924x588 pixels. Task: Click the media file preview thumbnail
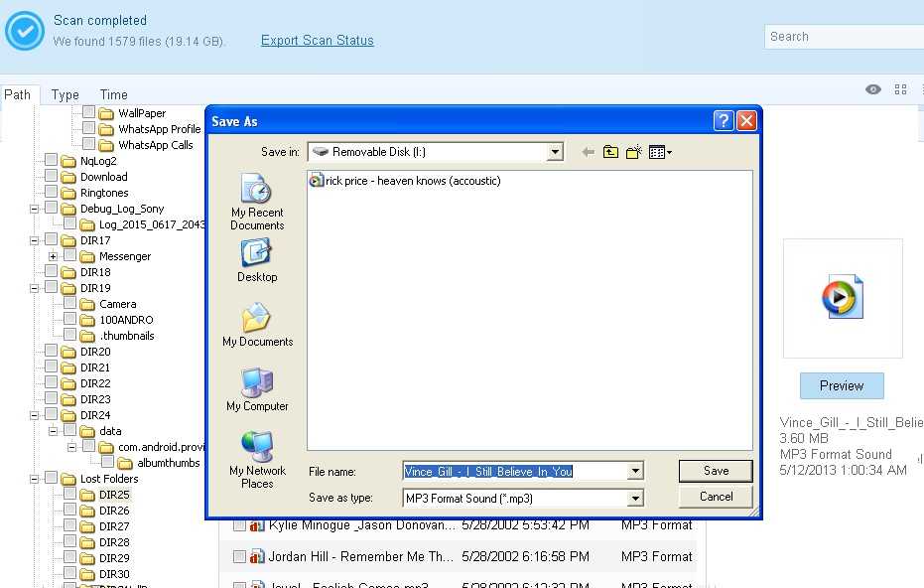click(843, 298)
